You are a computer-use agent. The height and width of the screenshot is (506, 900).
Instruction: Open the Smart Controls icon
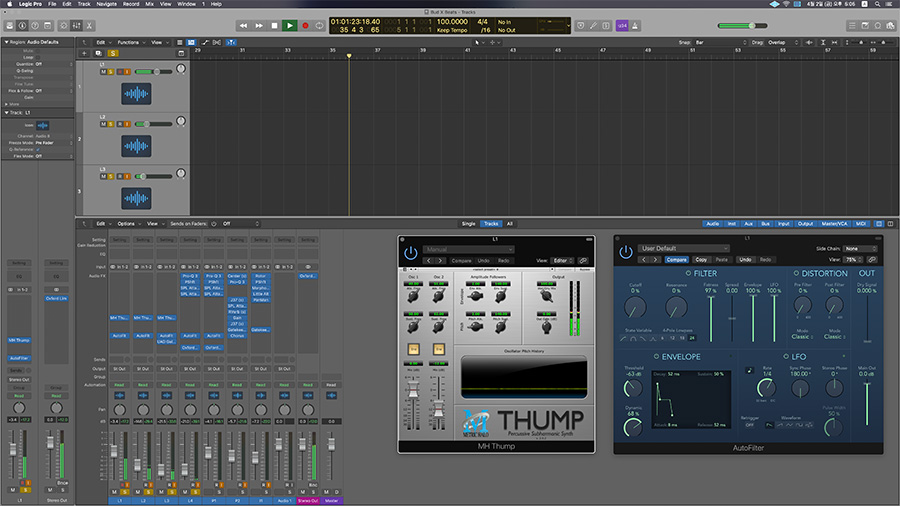click(64, 26)
